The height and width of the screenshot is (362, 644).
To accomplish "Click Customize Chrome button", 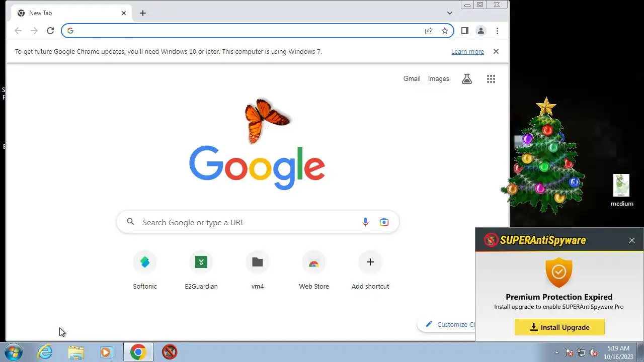I will point(447,324).
